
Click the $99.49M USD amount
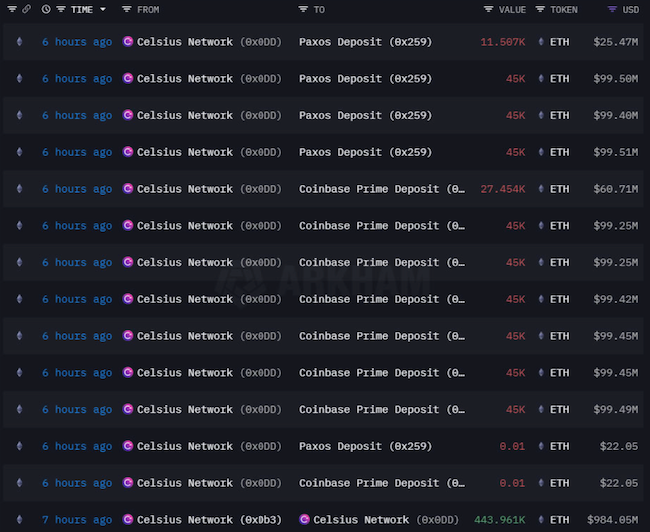(616, 410)
